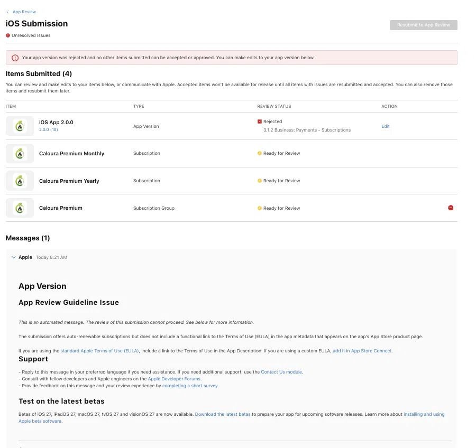Open the Contact Us module link
Screen dimensions: 476x448
[281, 372]
